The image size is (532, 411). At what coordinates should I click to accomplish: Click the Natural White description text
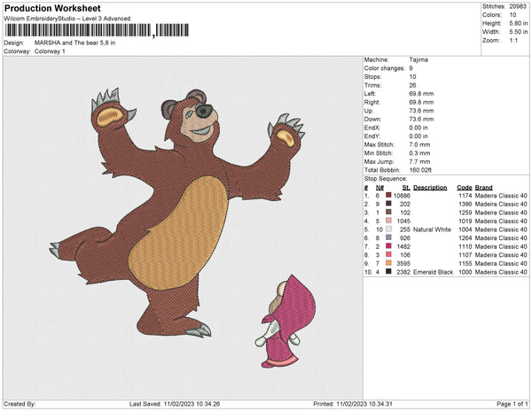[x=432, y=229]
